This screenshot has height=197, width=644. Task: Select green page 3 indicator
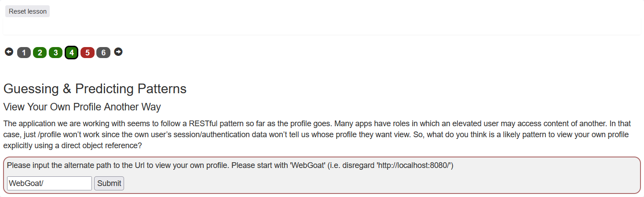pos(55,53)
